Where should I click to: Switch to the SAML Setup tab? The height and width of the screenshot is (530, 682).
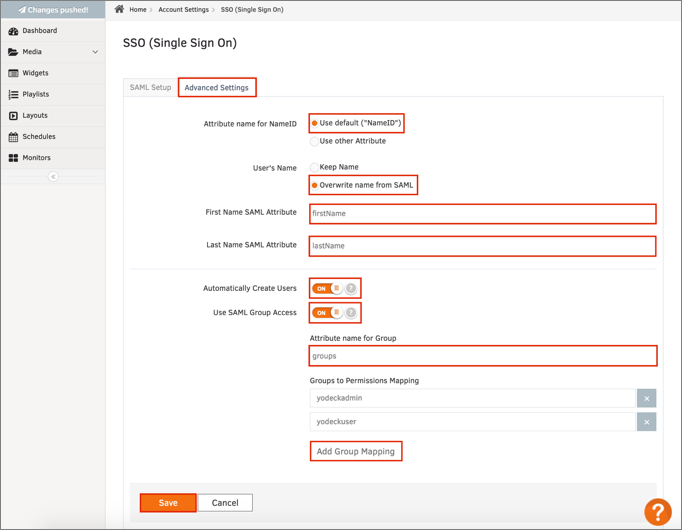point(150,88)
